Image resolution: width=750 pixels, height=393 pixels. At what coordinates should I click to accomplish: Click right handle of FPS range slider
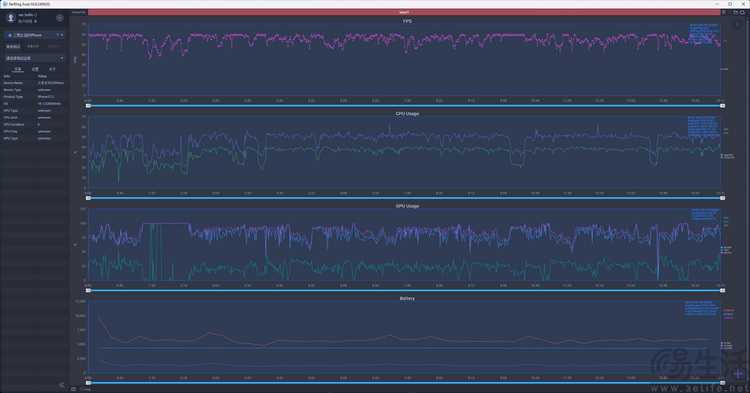point(722,106)
